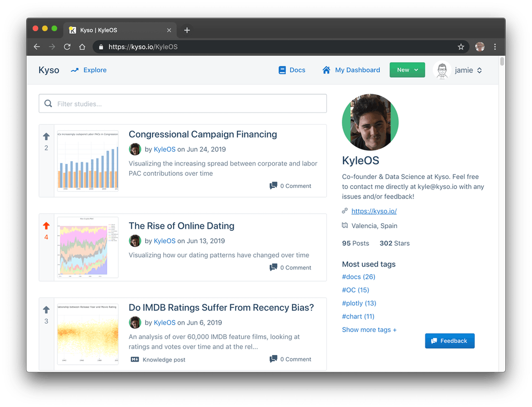This screenshot has width=532, height=407.
Task: Click KyleOS author link on Jun 13 post
Action: pos(164,241)
